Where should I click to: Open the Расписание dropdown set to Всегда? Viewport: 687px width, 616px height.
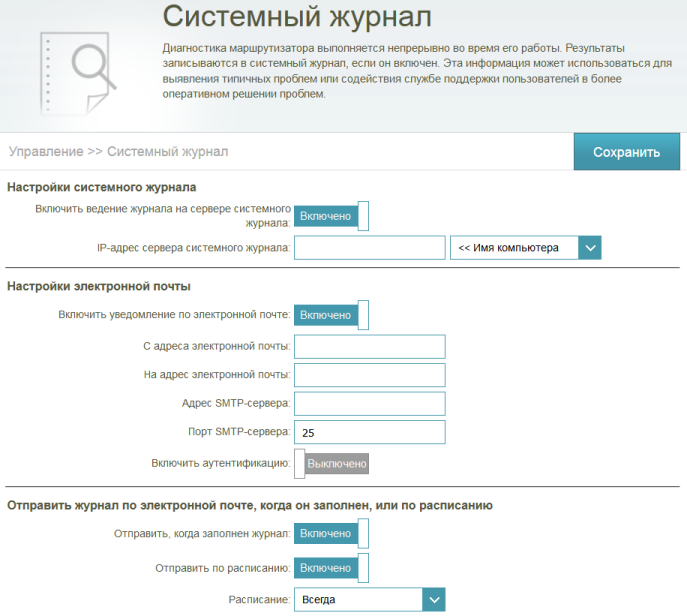click(x=369, y=599)
